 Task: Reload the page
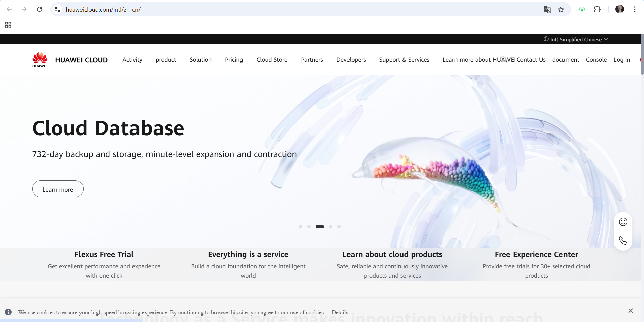pyautogui.click(x=39, y=9)
